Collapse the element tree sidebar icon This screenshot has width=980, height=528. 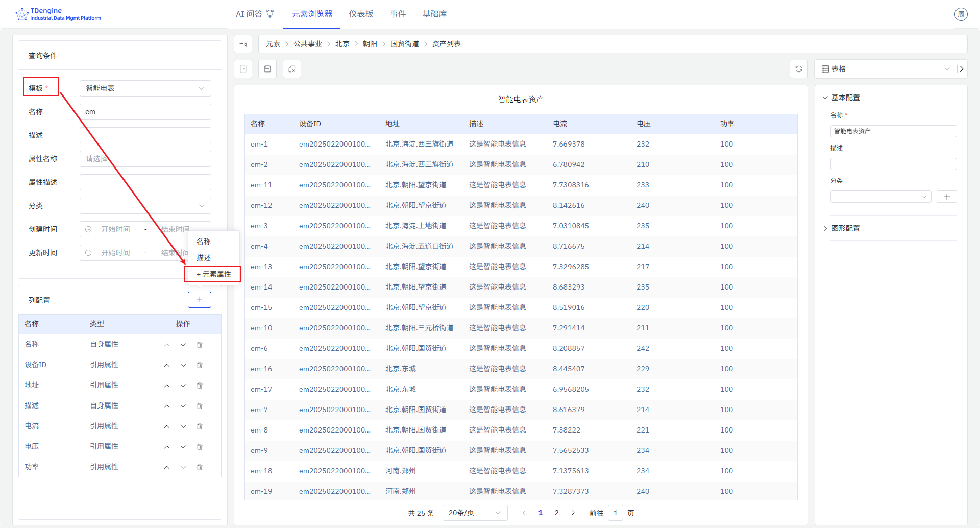[243, 44]
